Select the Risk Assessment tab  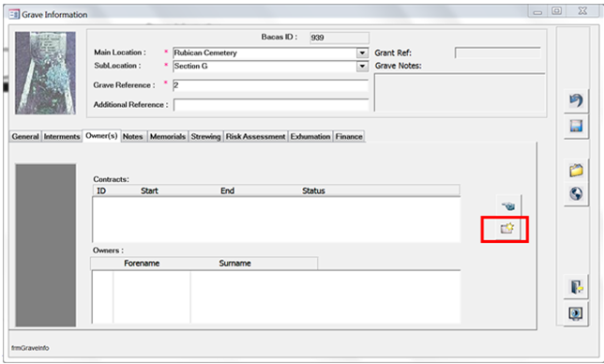click(256, 136)
